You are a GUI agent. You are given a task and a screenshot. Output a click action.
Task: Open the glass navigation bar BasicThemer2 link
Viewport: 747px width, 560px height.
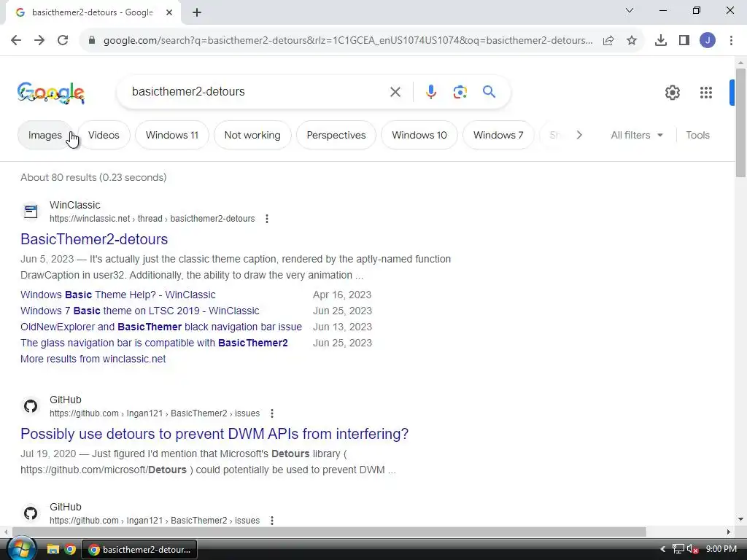pos(155,343)
